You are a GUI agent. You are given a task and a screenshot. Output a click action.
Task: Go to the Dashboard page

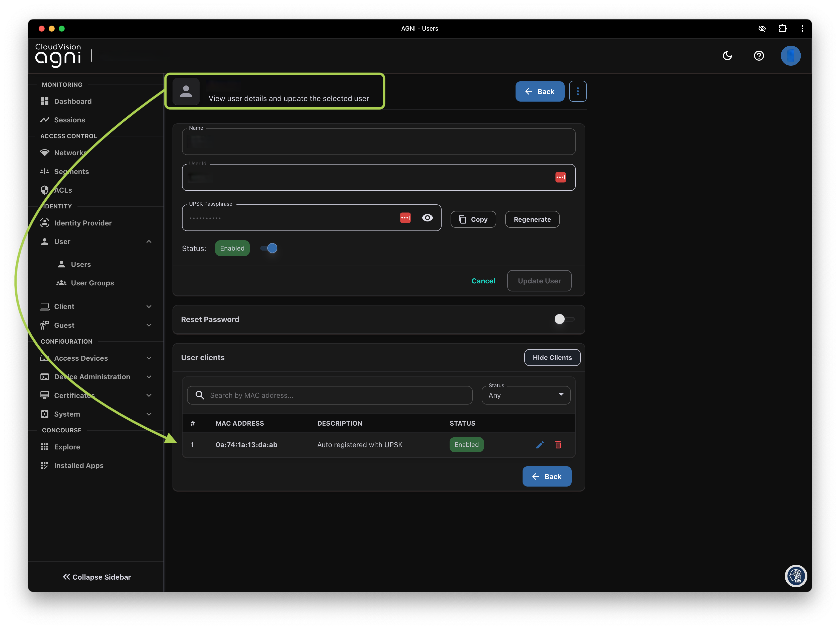click(72, 101)
